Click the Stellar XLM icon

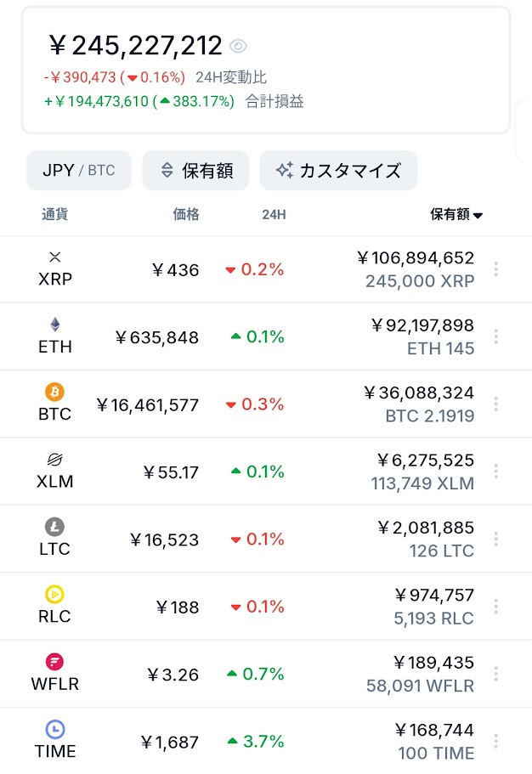click(x=55, y=460)
